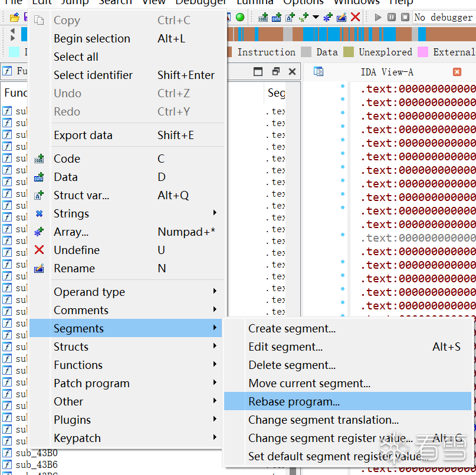476x475 pixels.
Task: Expand the Comments submenu
Action: pyautogui.click(x=127, y=310)
